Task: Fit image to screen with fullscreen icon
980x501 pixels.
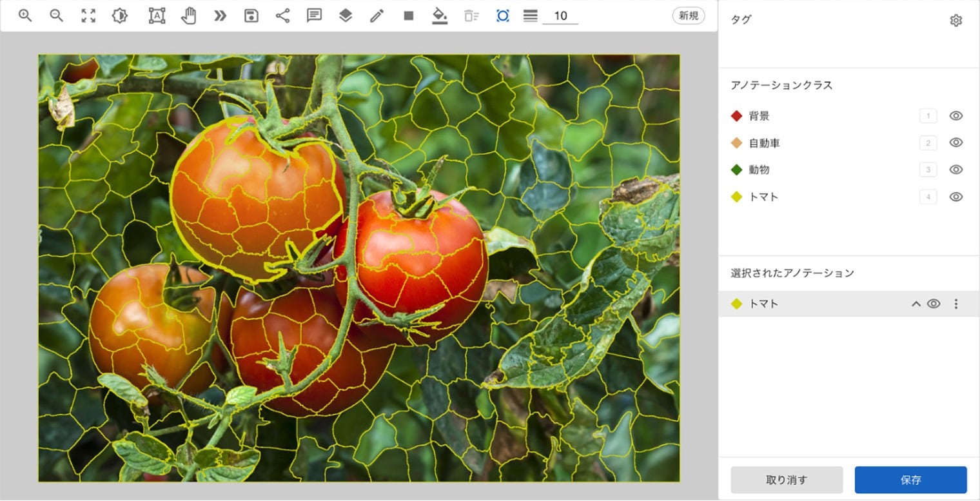Action: pyautogui.click(x=88, y=15)
